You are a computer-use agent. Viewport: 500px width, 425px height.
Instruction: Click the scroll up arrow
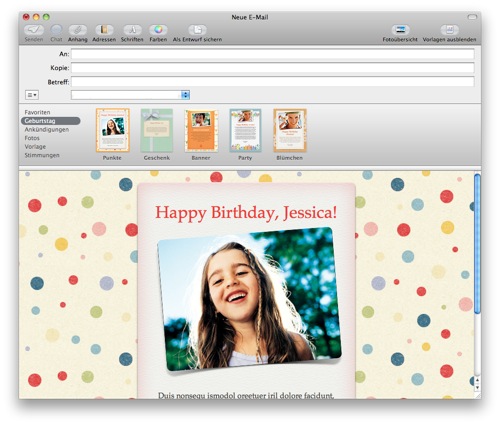coord(477,380)
